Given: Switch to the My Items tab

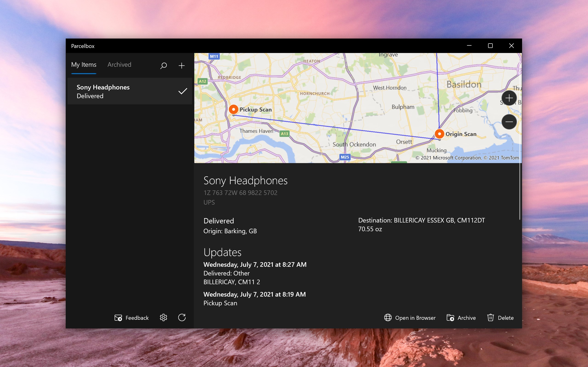Looking at the screenshot, I should tap(84, 64).
